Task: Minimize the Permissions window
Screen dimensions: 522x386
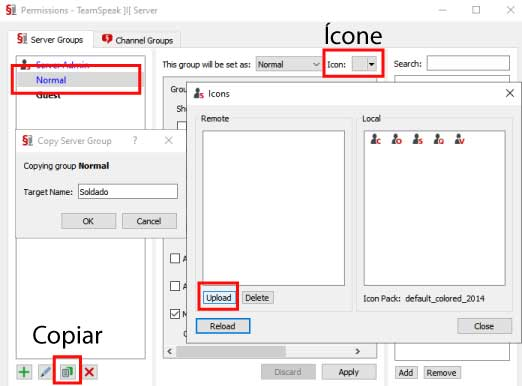Action: [x=442, y=10]
